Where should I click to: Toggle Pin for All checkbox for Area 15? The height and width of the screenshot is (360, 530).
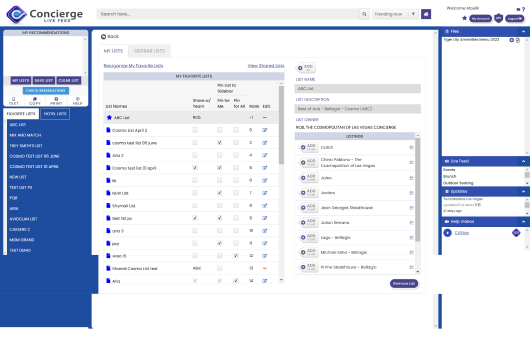tap(236, 256)
